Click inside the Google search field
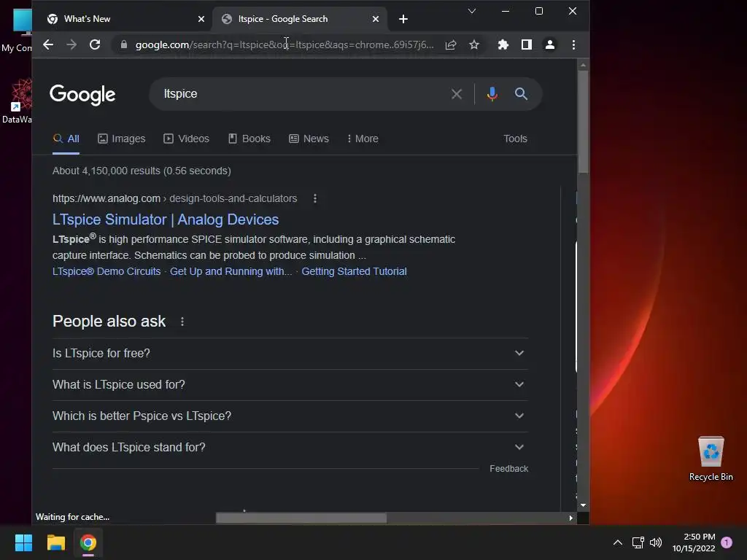Screen dimensions: 747x560 pos(300,94)
